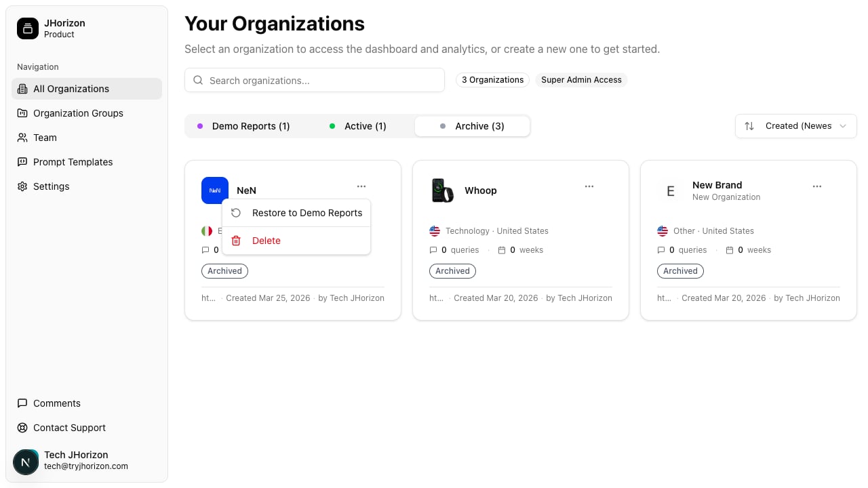Click the Team people icon

22,138
